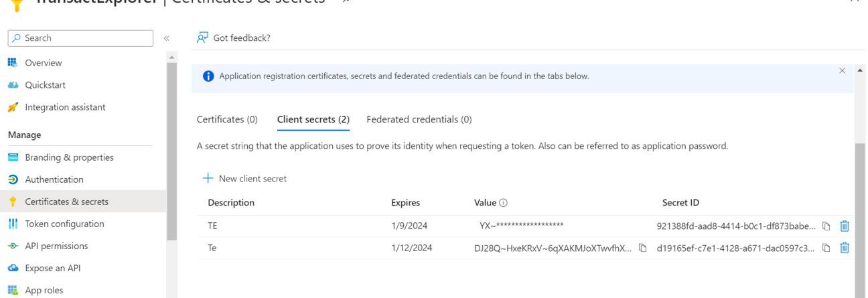Image resolution: width=868 pixels, height=298 pixels.
Task: Open the Quickstart menu item
Action: coord(45,85)
